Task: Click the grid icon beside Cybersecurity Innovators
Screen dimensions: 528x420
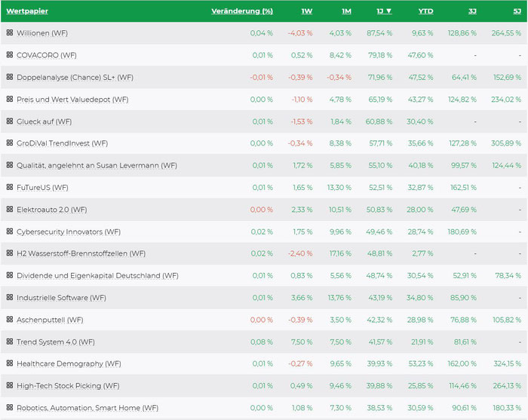Action: coord(10,231)
